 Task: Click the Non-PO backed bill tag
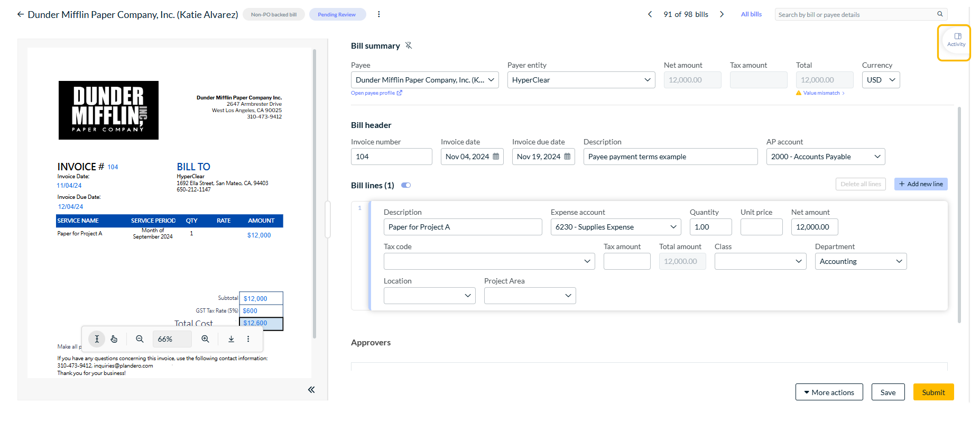click(x=274, y=14)
